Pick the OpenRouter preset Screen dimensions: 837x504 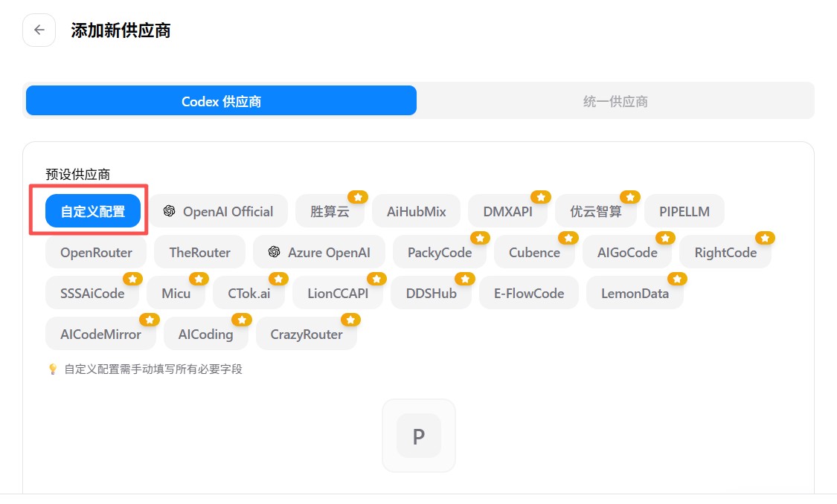click(96, 252)
